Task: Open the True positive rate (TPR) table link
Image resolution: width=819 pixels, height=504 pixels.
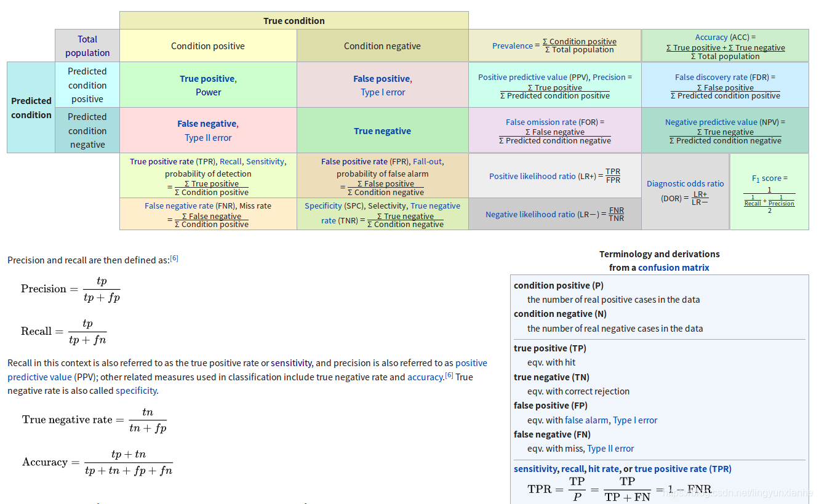Action: (x=162, y=162)
